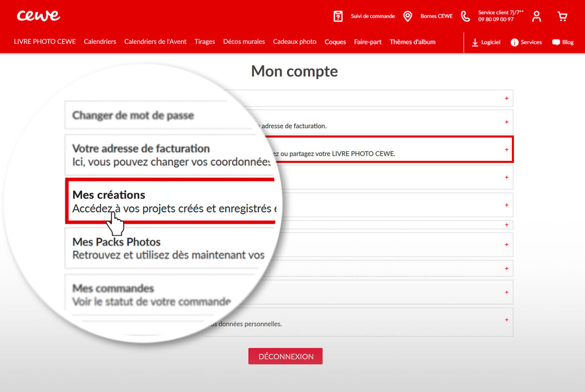Open the Blog speech bubble icon
The image size is (585, 392).
(555, 42)
